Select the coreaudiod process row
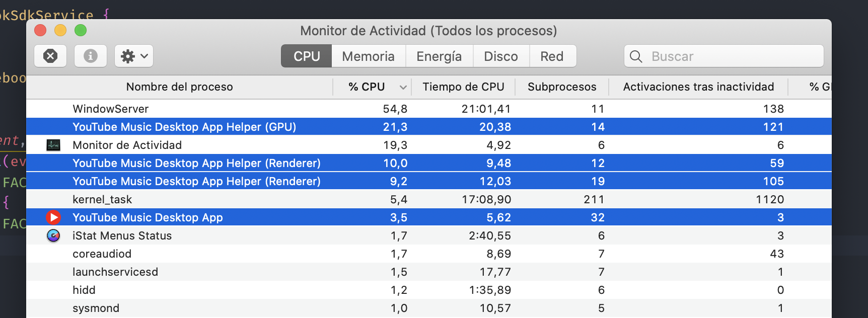Image resolution: width=868 pixels, height=318 pixels. coord(201,253)
